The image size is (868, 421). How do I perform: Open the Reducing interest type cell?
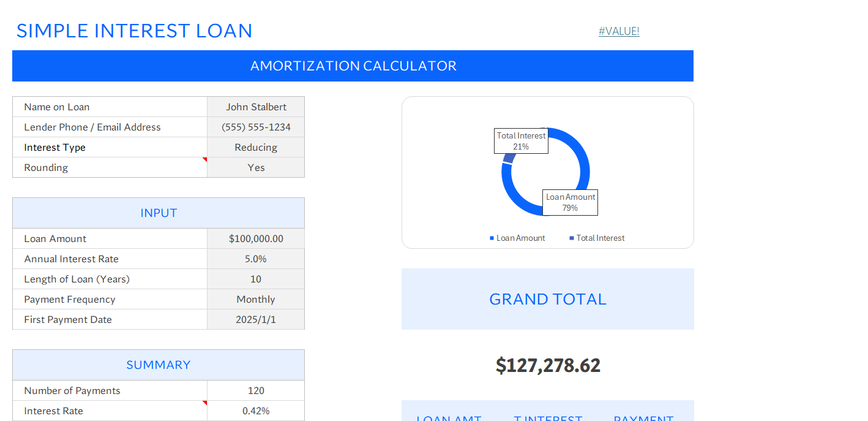click(x=256, y=147)
